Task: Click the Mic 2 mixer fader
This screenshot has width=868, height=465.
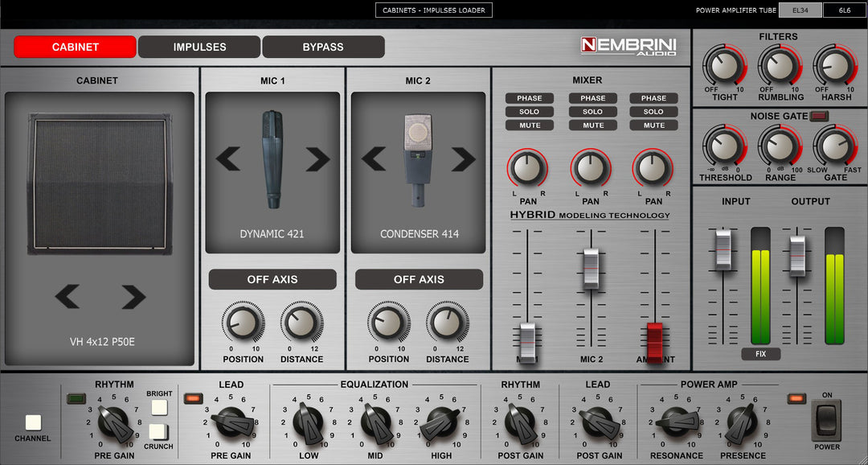Action: (592, 268)
